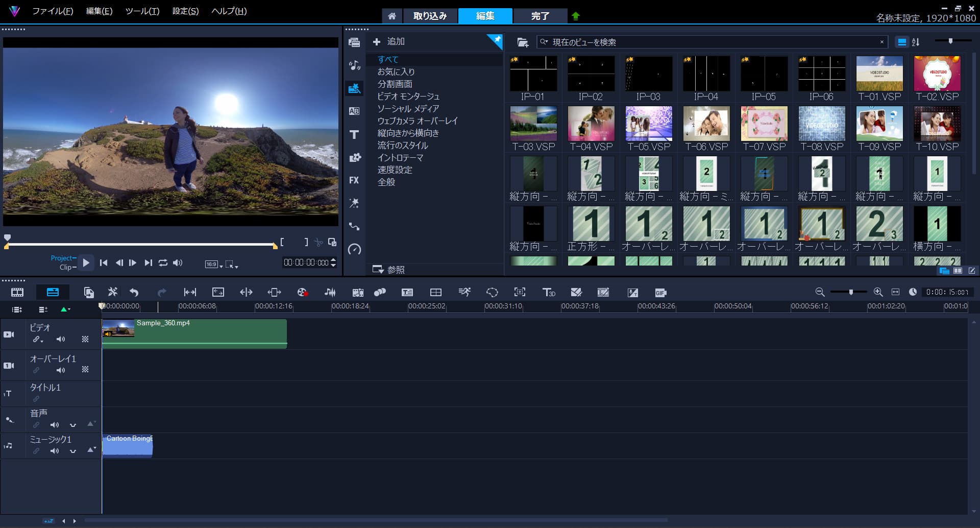Expand the 音声 track volume arrow
The width and height of the screenshot is (980, 528).
click(91, 424)
